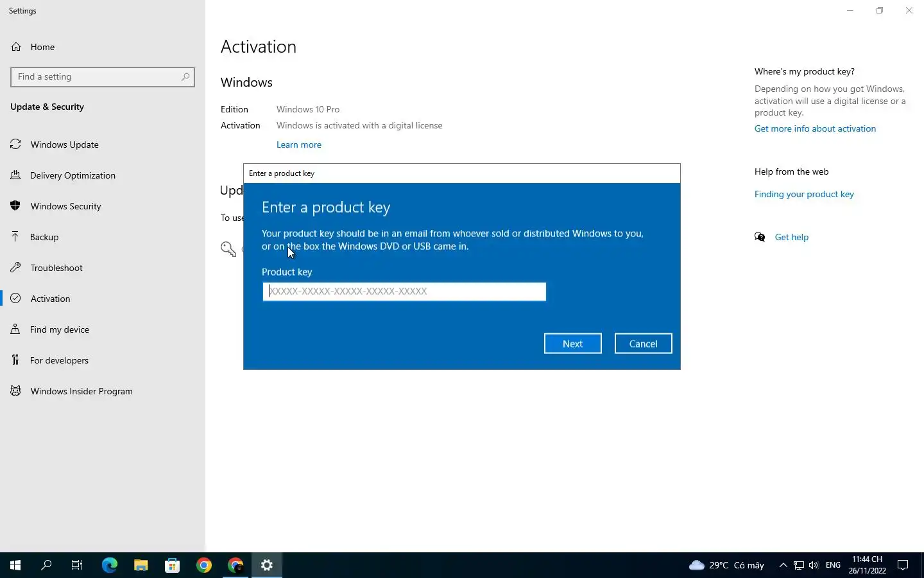Focus the Product key text field

pyautogui.click(x=404, y=292)
